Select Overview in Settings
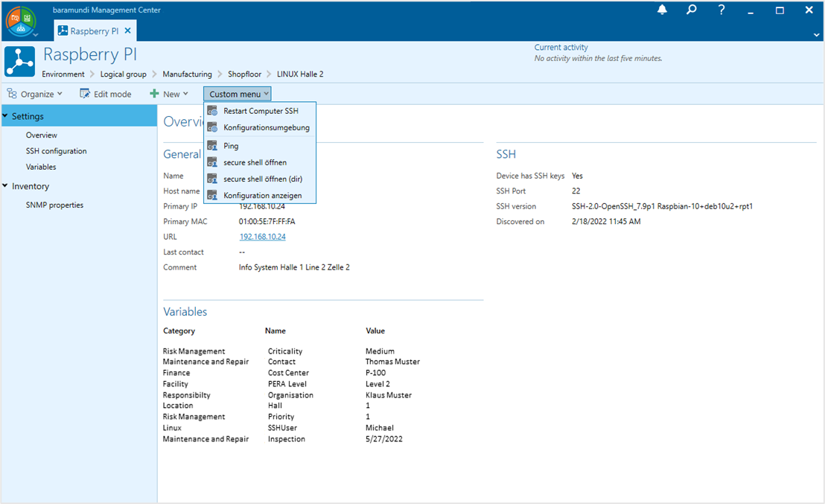Screen dimensions: 825x504 (x=42, y=135)
